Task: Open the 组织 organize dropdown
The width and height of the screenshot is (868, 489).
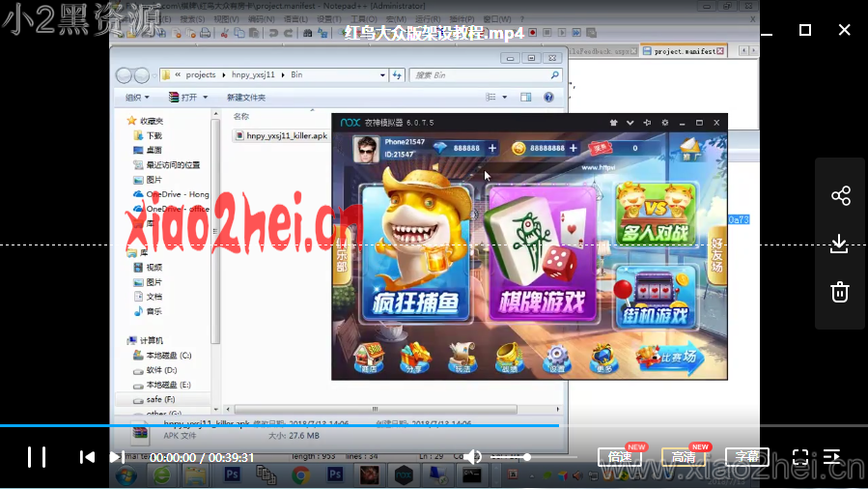Action: pos(137,98)
